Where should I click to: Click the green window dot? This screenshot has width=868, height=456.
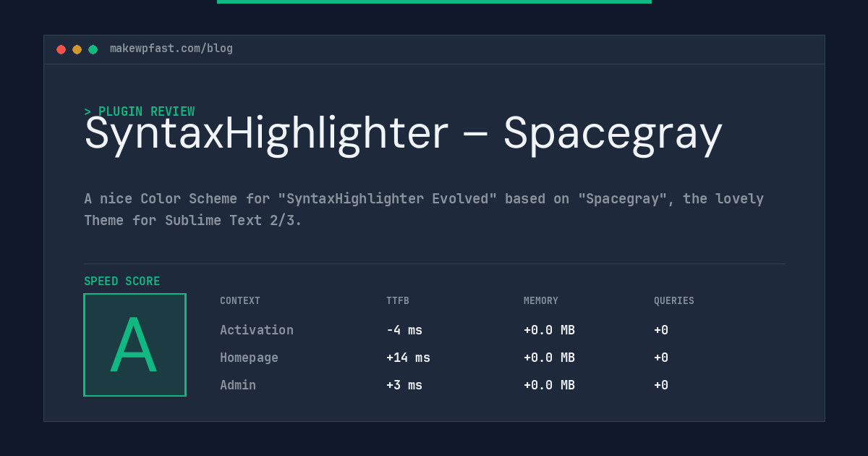pyautogui.click(x=93, y=49)
